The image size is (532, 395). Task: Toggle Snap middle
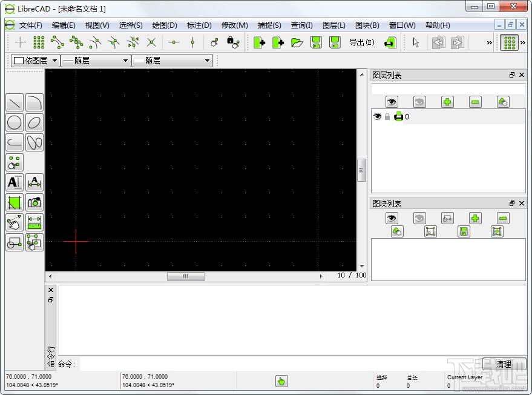click(114, 42)
